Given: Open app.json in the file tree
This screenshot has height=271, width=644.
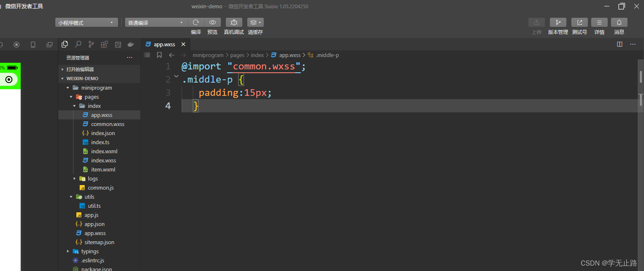Looking at the screenshot, I should click(x=95, y=224).
